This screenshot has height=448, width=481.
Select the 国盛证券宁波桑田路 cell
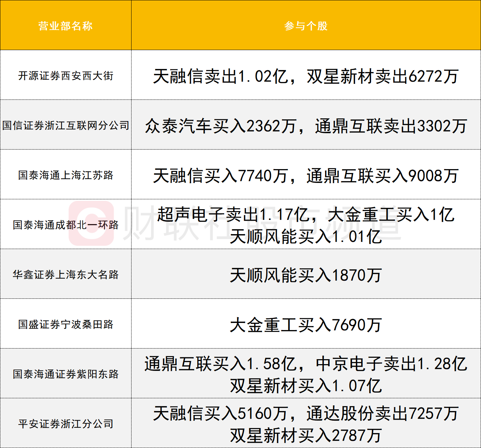click(66, 324)
